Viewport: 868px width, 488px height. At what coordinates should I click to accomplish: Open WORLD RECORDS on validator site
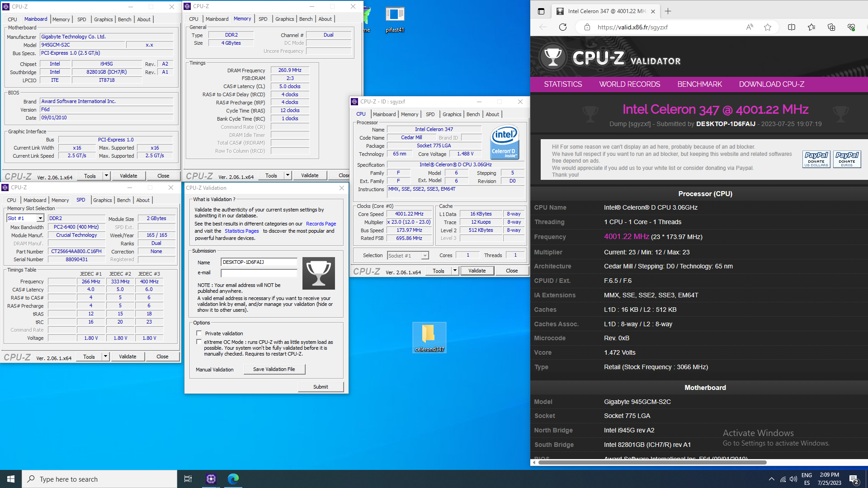[629, 84]
